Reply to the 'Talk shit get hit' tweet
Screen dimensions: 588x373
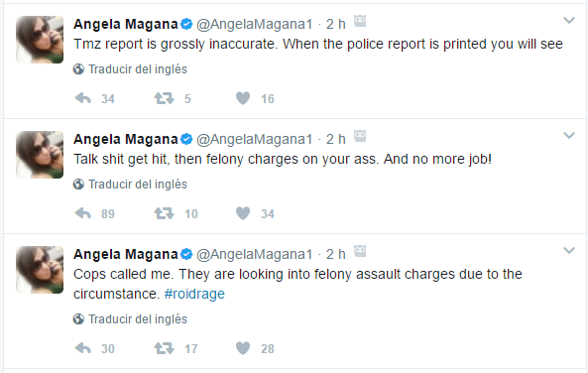(x=83, y=214)
